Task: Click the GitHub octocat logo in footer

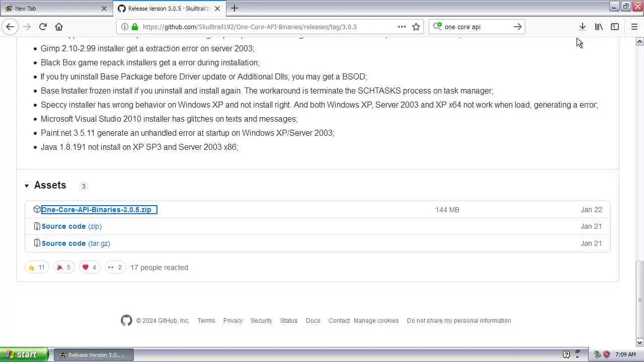Action: [x=126, y=320]
